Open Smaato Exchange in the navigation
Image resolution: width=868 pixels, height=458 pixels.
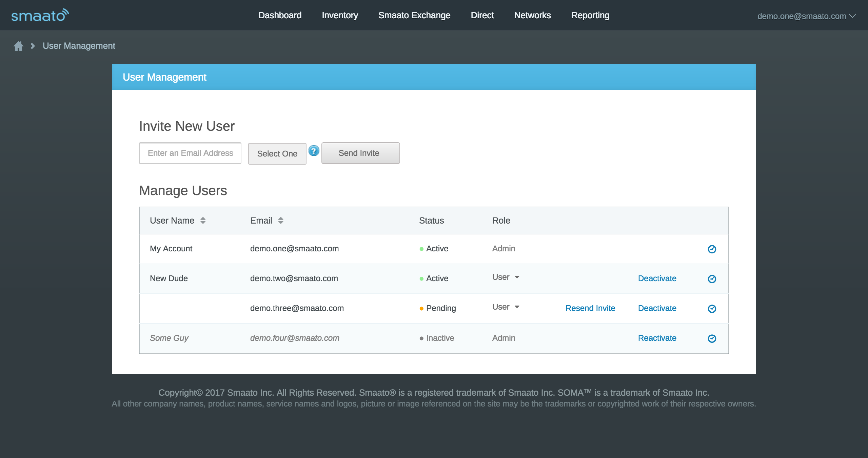click(x=414, y=15)
